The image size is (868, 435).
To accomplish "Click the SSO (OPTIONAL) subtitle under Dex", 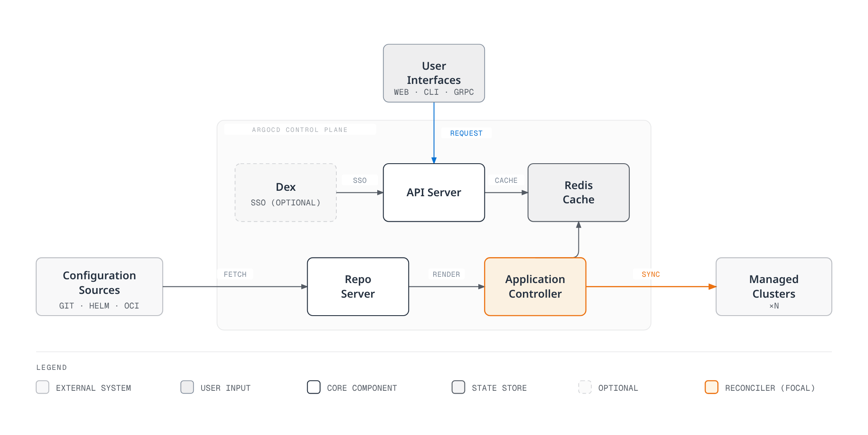I will [x=286, y=202].
